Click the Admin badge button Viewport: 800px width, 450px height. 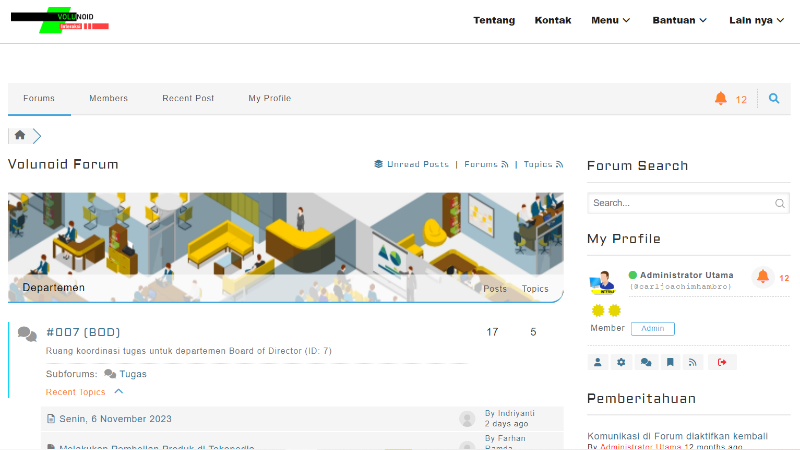click(x=652, y=329)
